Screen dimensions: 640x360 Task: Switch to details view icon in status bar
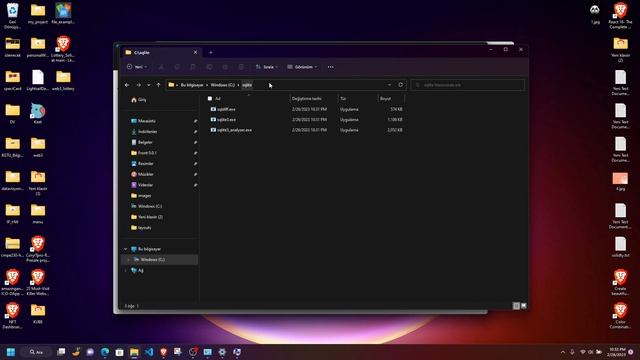[x=516, y=306]
